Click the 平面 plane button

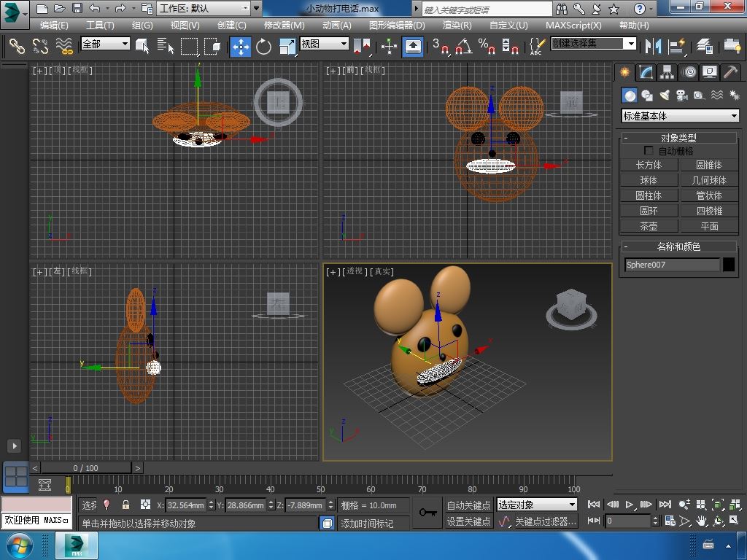click(x=709, y=226)
